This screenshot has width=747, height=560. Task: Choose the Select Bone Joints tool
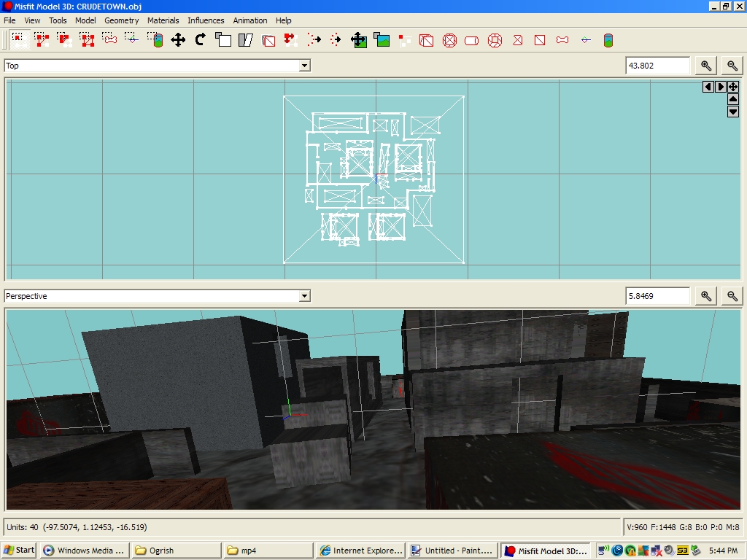[109, 40]
